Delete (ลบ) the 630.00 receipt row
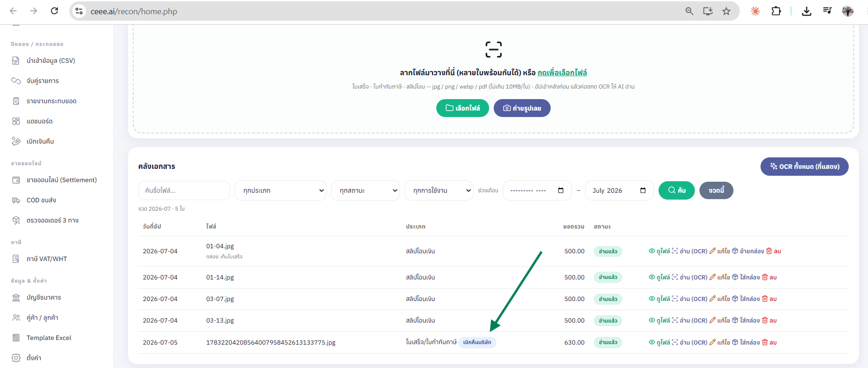The image size is (868, 368). click(x=769, y=342)
